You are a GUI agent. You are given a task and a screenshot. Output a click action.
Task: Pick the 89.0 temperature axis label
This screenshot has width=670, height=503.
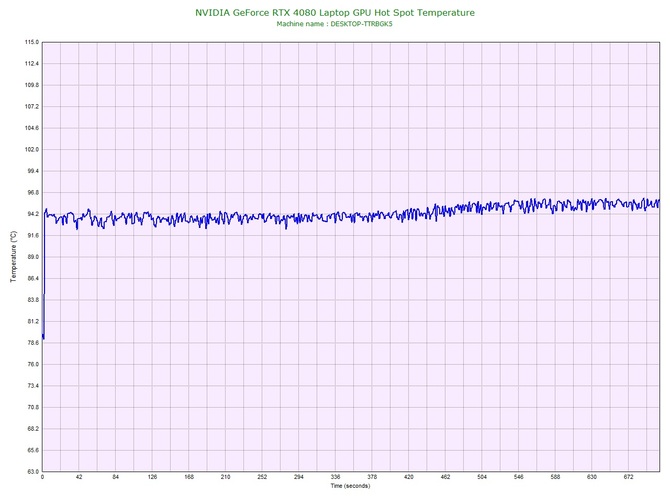pyautogui.click(x=33, y=257)
